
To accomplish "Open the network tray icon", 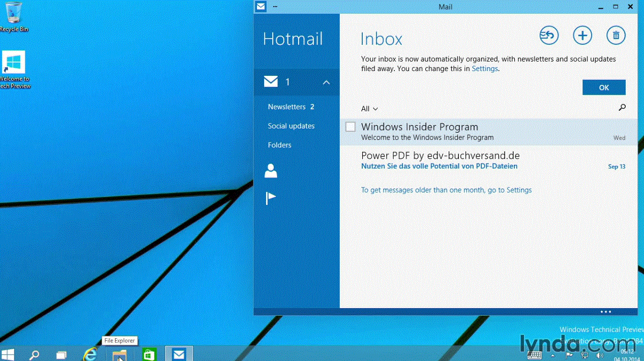I will [x=584, y=355].
